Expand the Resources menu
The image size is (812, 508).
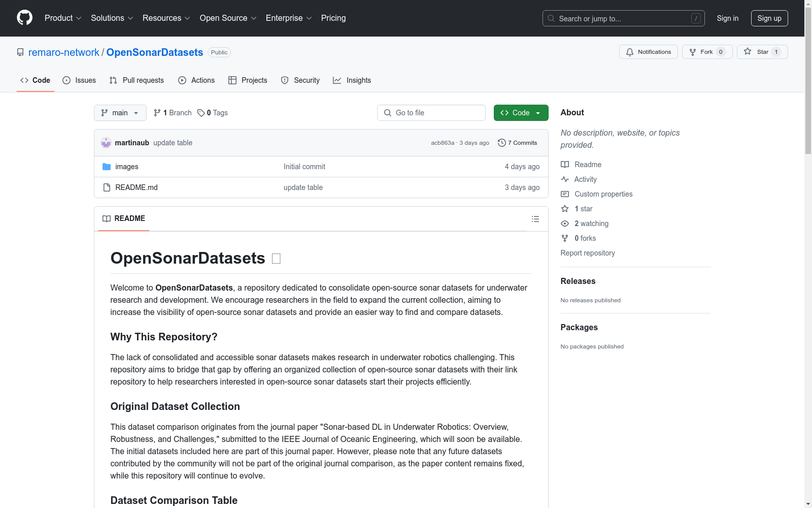pos(166,18)
